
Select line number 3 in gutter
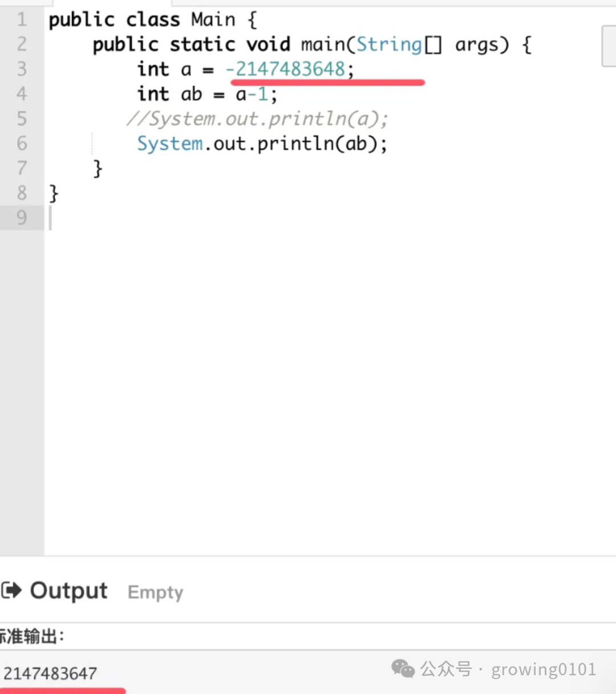coord(22,69)
